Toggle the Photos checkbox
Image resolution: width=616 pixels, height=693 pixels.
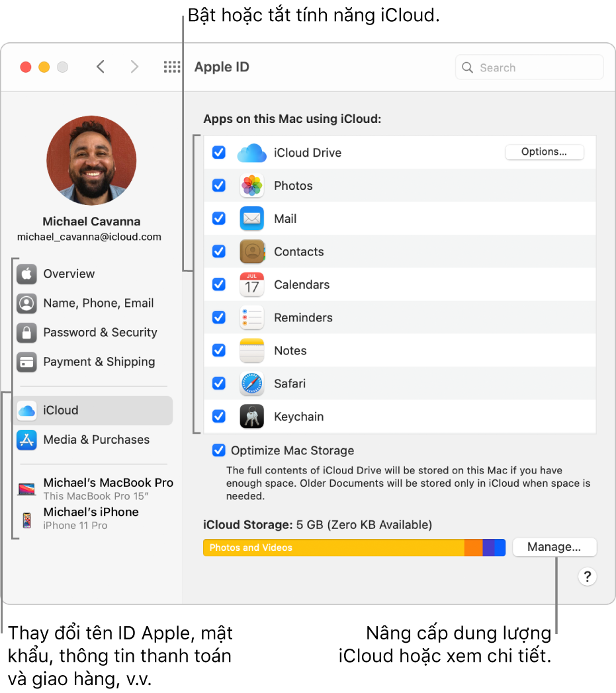(x=219, y=185)
